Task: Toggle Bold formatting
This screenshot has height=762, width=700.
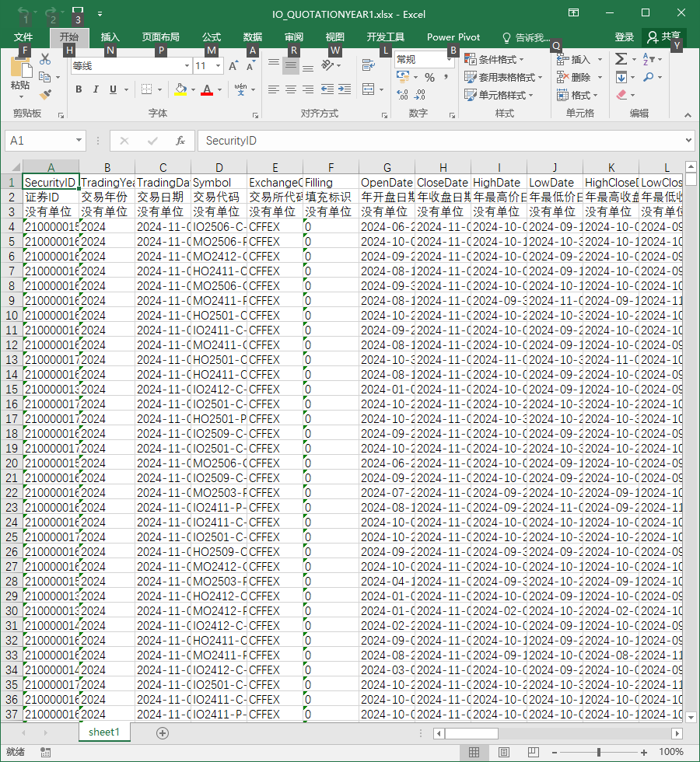Action: point(79,89)
